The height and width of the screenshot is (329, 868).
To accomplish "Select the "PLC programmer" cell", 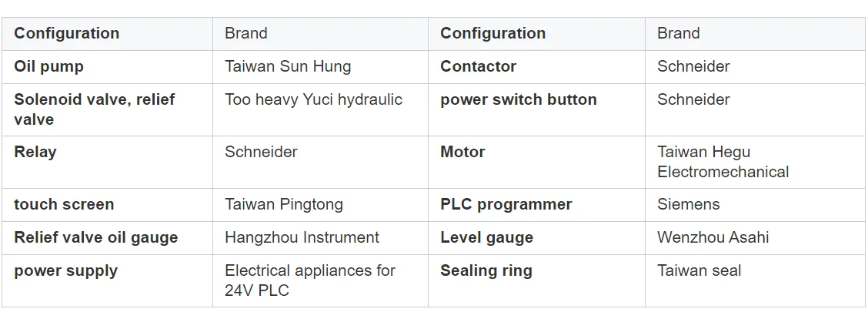I will tap(506, 205).
